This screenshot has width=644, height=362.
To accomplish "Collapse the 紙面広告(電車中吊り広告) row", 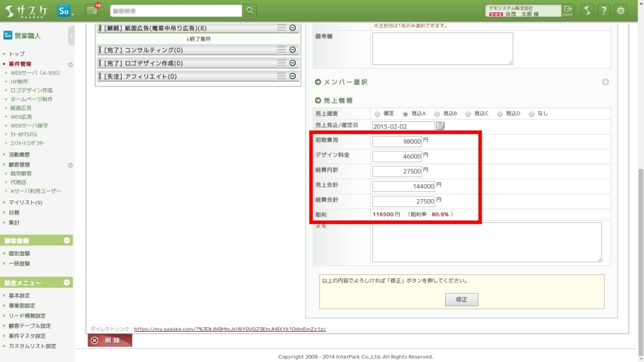I will [292, 28].
